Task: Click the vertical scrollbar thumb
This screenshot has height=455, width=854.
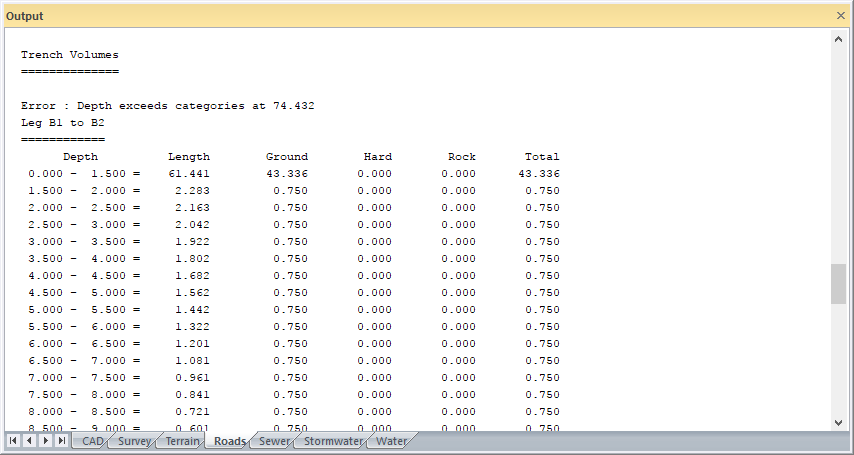Action: (x=838, y=284)
